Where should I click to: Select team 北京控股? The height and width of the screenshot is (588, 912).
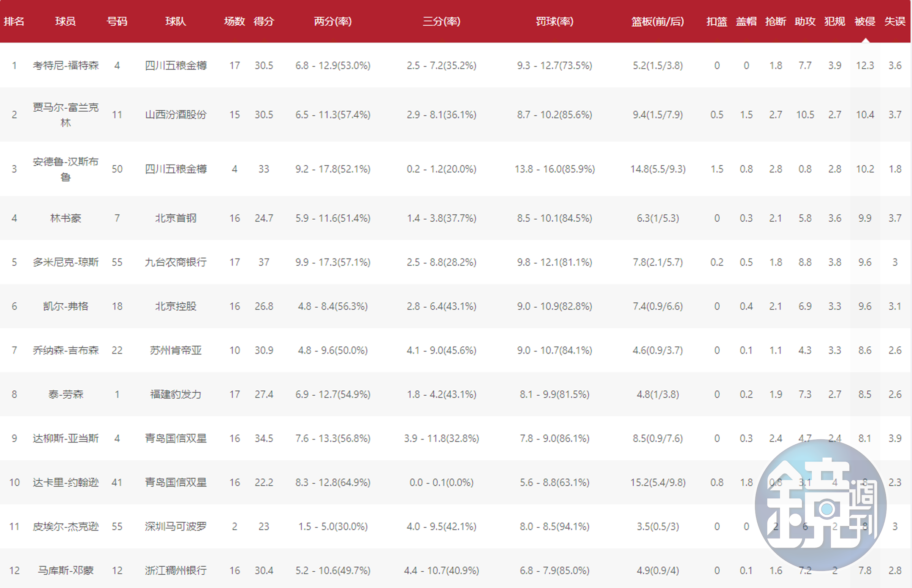click(x=176, y=306)
